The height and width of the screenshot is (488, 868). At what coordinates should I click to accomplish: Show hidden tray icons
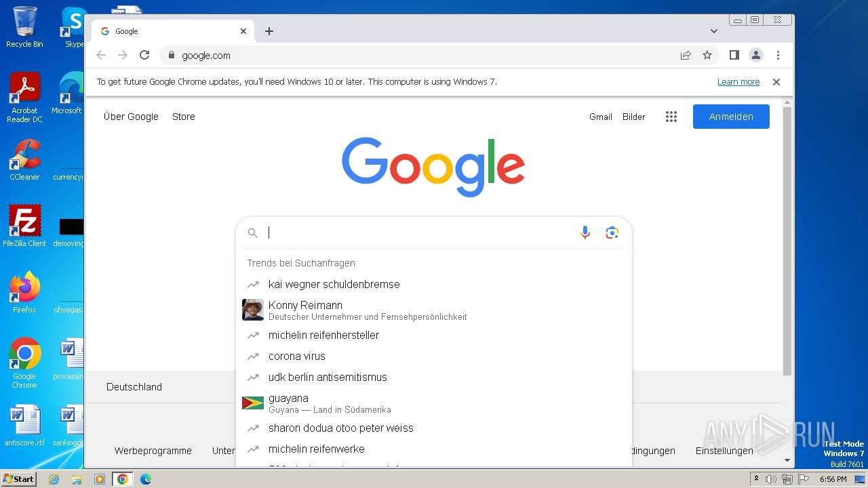(x=756, y=479)
